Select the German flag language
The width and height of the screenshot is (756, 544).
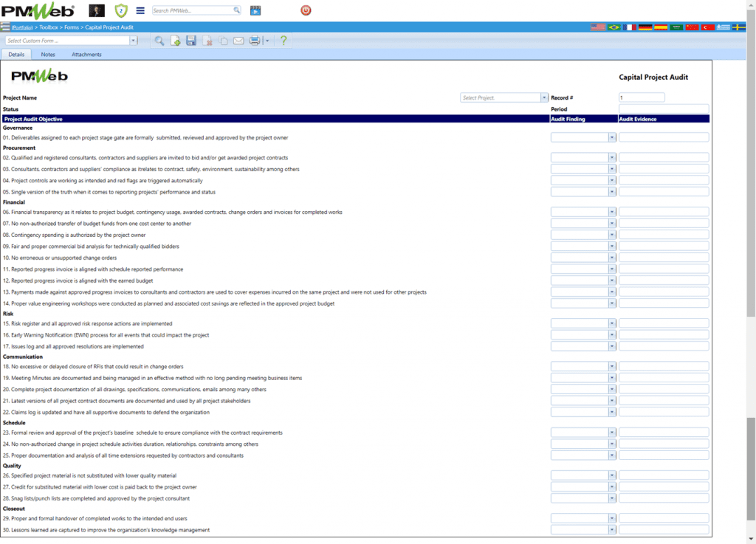point(645,27)
